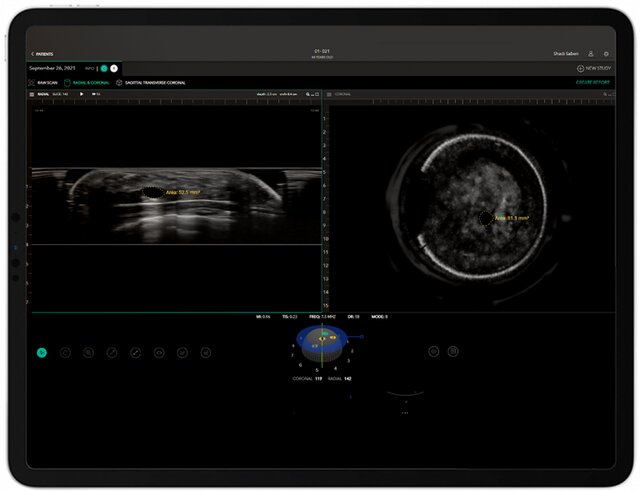
Task: Toggle the white circle button next to INFO
Action: [x=114, y=68]
